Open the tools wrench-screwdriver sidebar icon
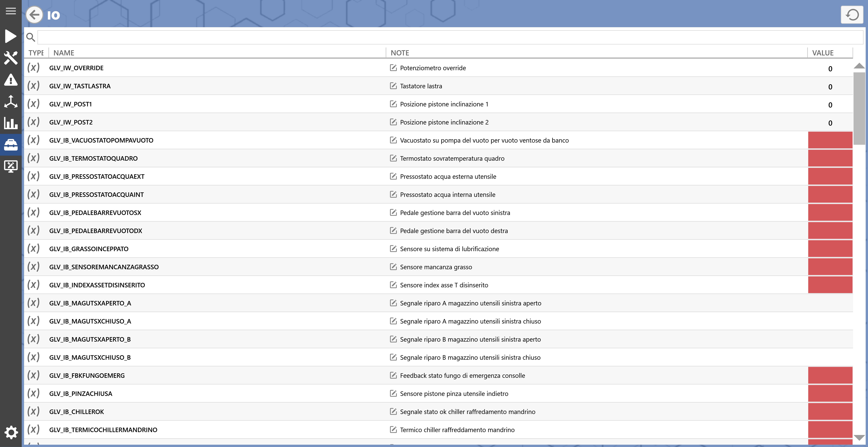The width and height of the screenshot is (868, 447). pyautogui.click(x=11, y=58)
